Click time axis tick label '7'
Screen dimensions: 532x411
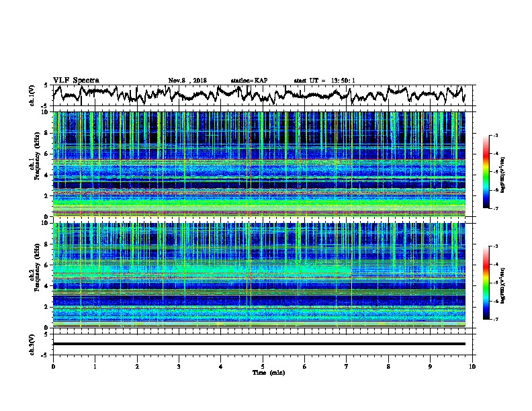(x=347, y=367)
